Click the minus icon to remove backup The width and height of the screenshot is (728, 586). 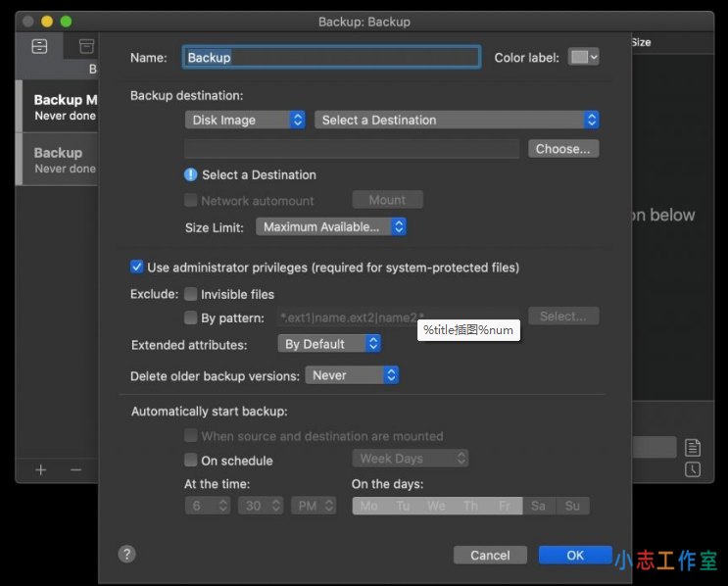[x=75, y=470]
